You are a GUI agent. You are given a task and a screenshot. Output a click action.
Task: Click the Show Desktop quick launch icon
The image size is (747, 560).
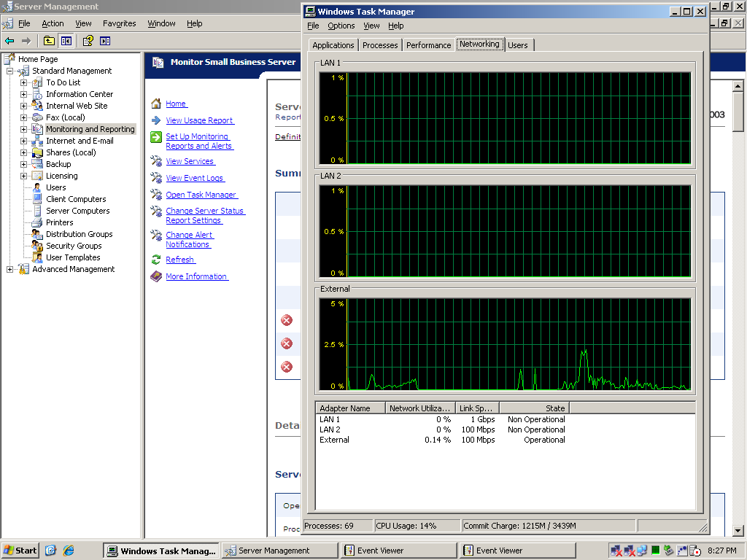(51, 551)
